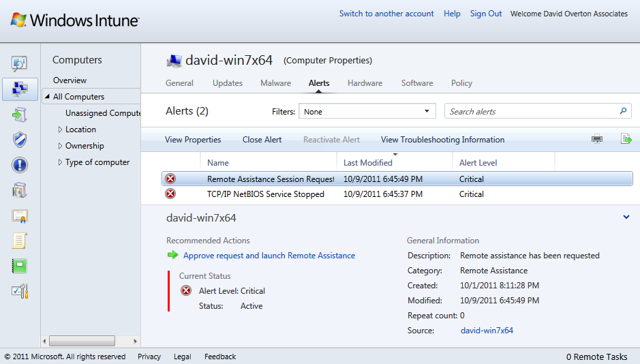Open the david-win7x64 source link

point(487,331)
